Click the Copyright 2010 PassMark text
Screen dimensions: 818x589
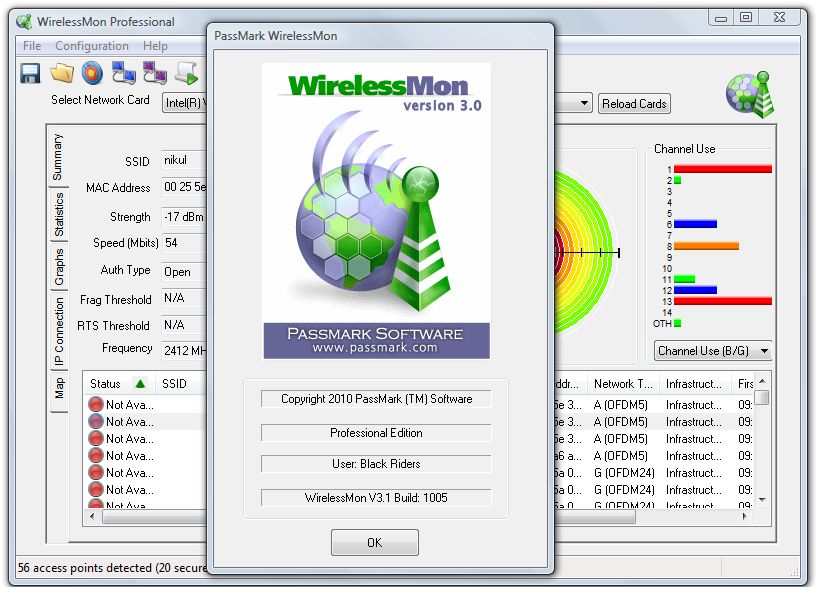(x=376, y=399)
